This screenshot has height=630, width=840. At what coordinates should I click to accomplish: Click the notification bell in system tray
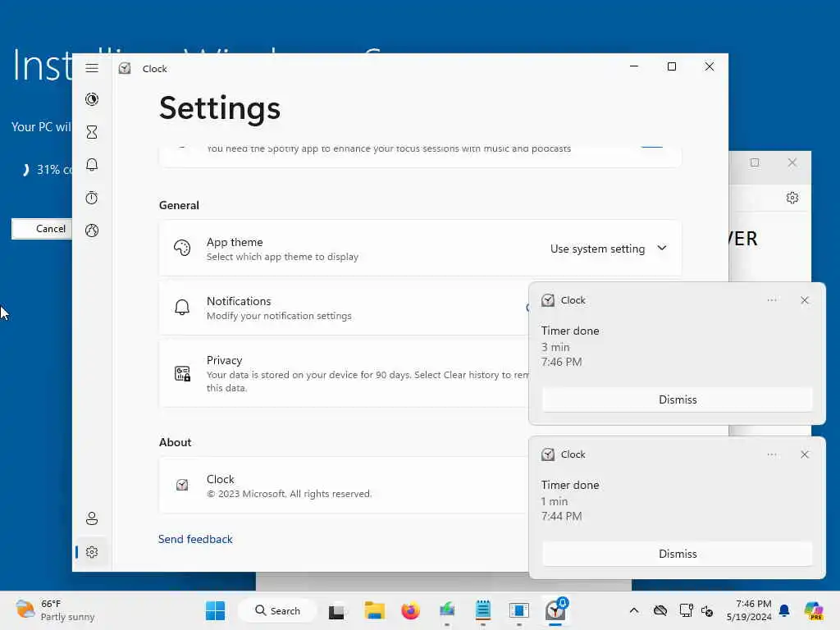click(784, 610)
